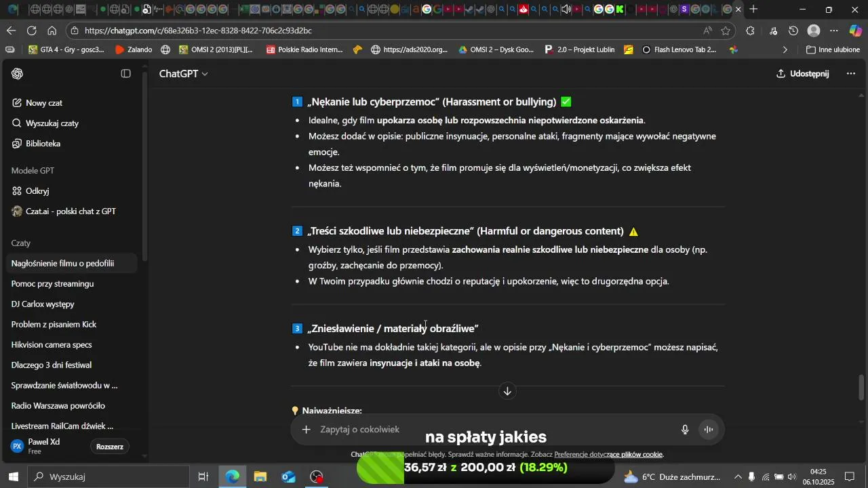The width and height of the screenshot is (868, 488).
Task: Open browser history clock icon
Action: click(794, 30)
